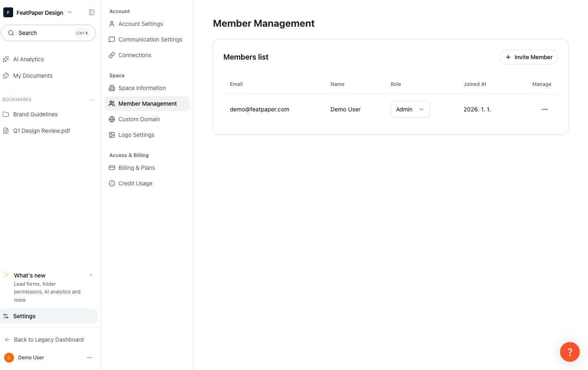Click the Space Information building icon
Viewport: 588px width, 370px height.
[x=112, y=88]
